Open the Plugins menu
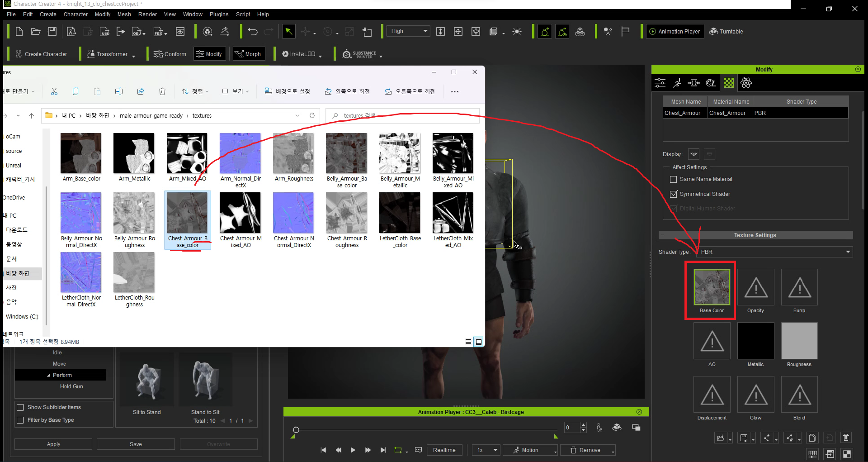The width and height of the screenshot is (868, 462). pos(219,14)
